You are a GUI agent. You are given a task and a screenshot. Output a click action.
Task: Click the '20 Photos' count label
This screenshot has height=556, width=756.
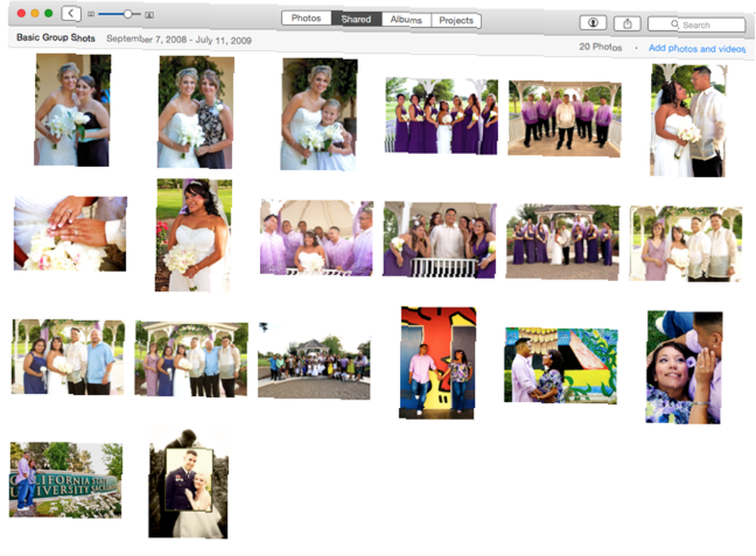tap(600, 47)
